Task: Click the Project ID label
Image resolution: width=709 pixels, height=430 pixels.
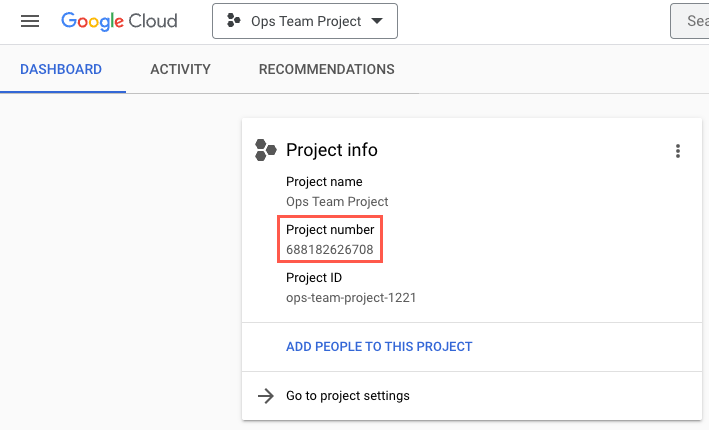Action: click(x=314, y=278)
